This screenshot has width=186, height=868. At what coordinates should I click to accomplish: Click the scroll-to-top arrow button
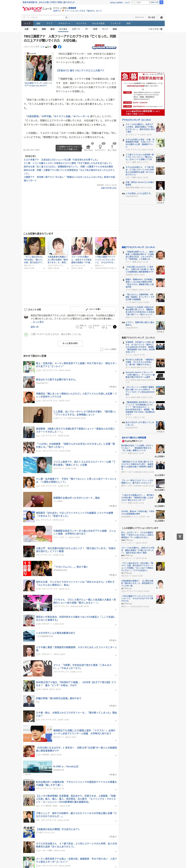tap(180, 536)
